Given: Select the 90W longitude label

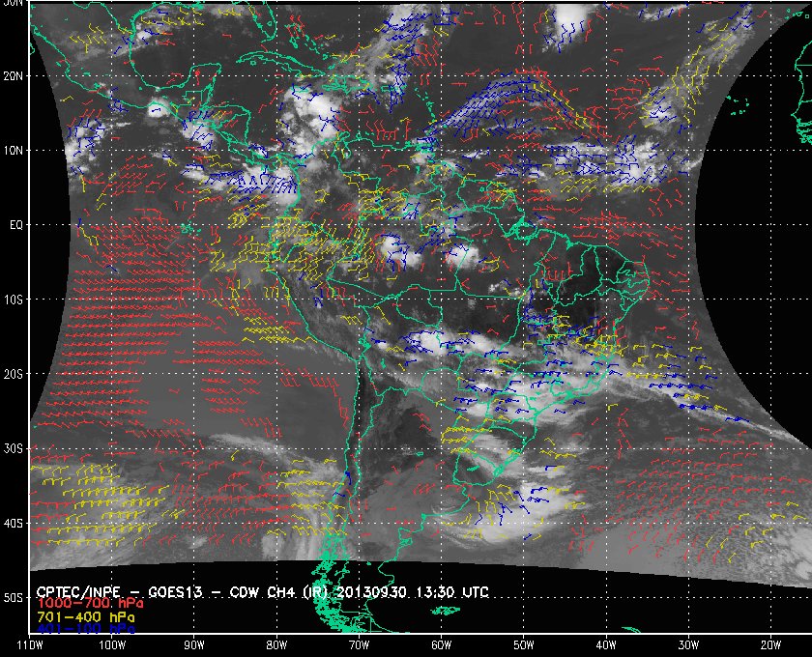Looking at the screenshot, I should [x=194, y=644].
